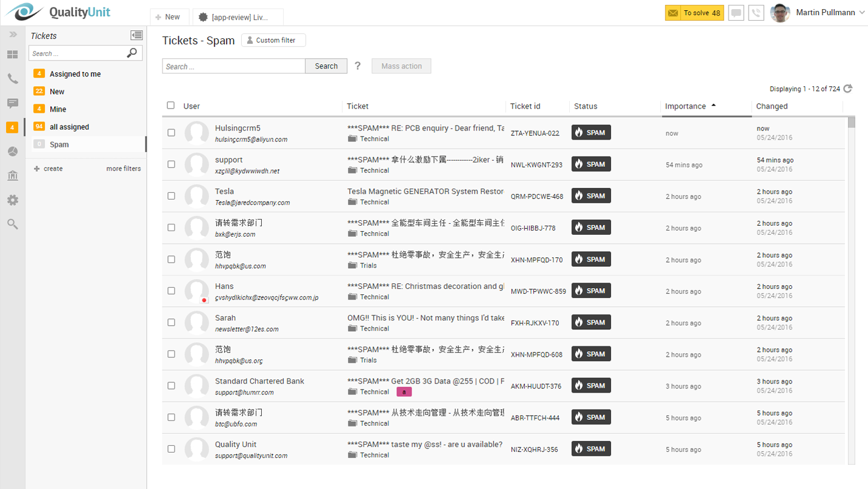The height and width of the screenshot is (489, 868).
Task: Open additional filters via 'more filters'
Action: [124, 168]
